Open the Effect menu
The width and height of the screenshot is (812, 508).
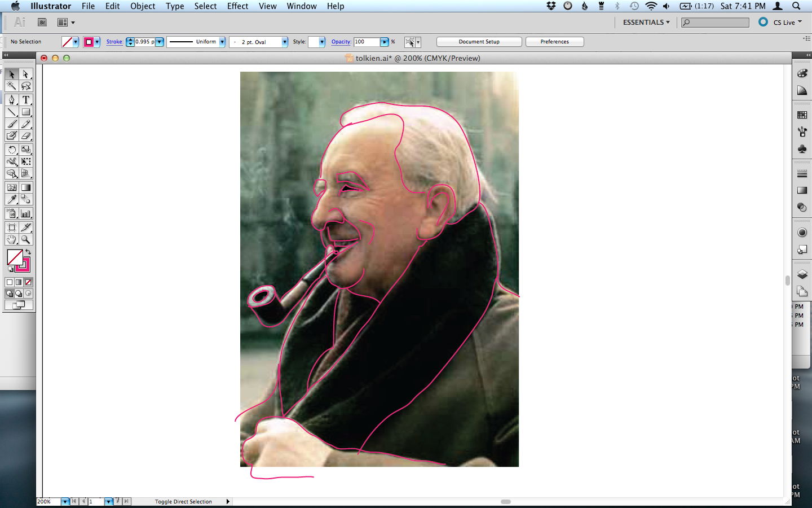point(237,6)
